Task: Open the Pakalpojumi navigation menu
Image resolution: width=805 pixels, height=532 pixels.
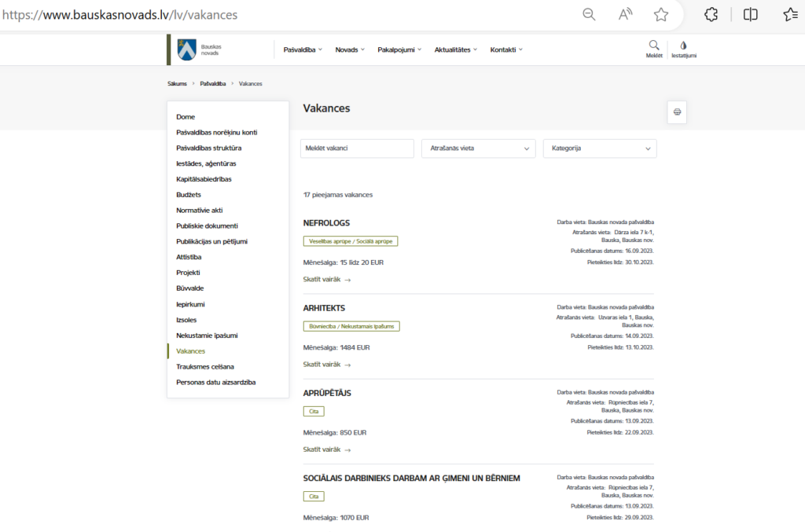Action: [x=399, y=50]
